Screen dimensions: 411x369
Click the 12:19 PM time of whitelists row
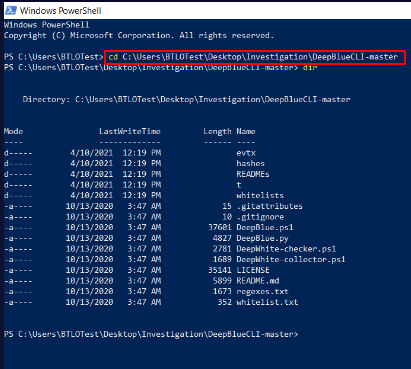[x=142, y=195]
